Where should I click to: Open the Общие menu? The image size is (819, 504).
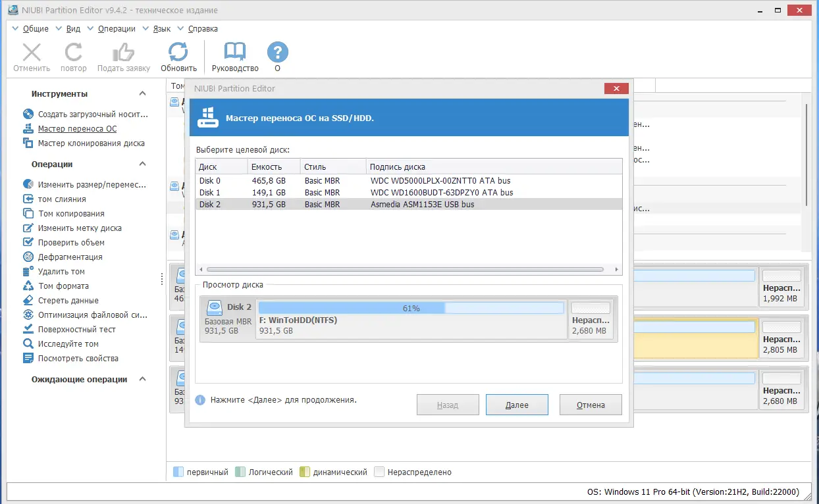click(x=36, y=29)
